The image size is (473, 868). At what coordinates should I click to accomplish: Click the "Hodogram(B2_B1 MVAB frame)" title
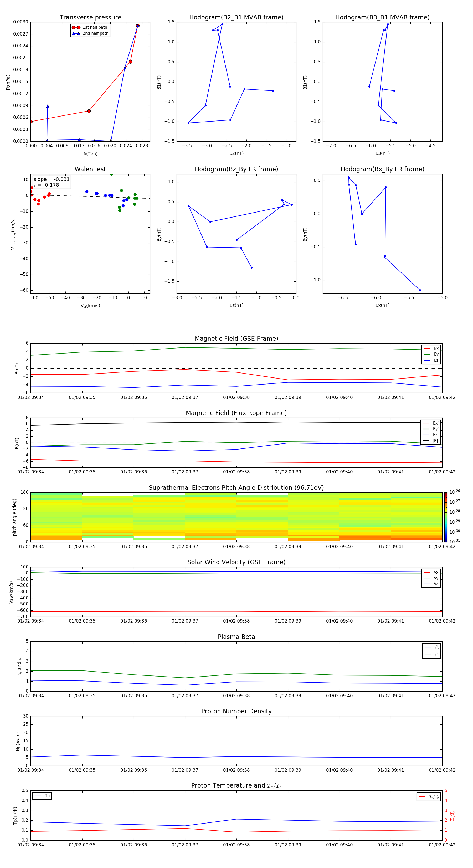pos(236,17)
